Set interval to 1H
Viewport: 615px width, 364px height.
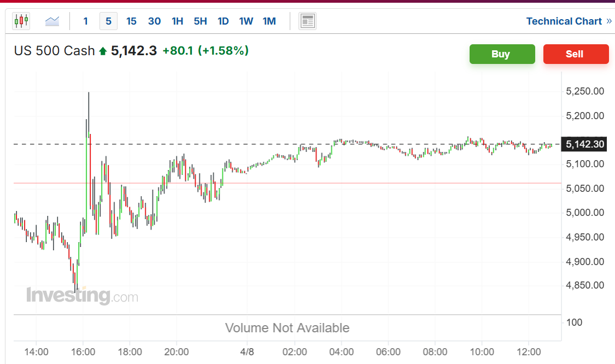(x=177, y=21)
